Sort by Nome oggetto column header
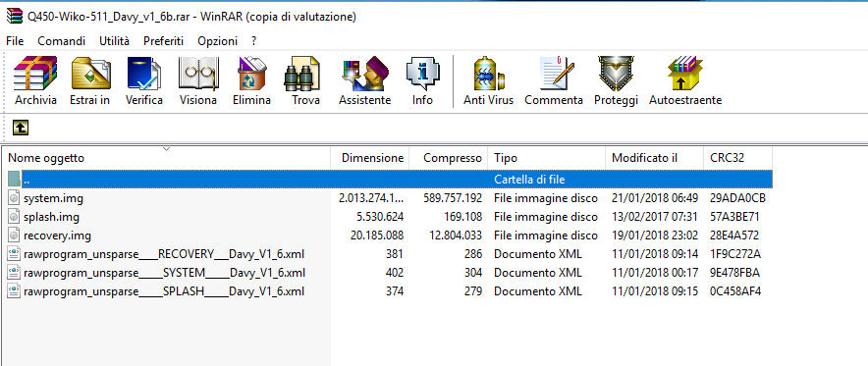 coord(166,158)
